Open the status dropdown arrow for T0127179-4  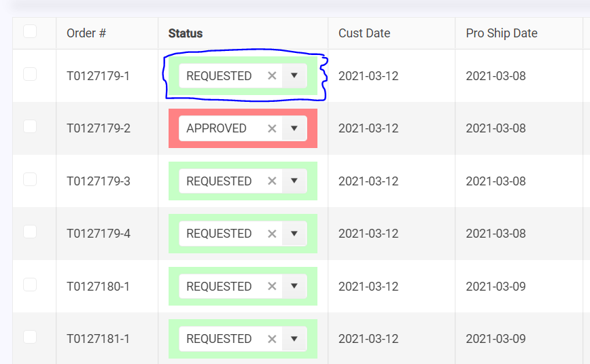(x=294, y=233)
